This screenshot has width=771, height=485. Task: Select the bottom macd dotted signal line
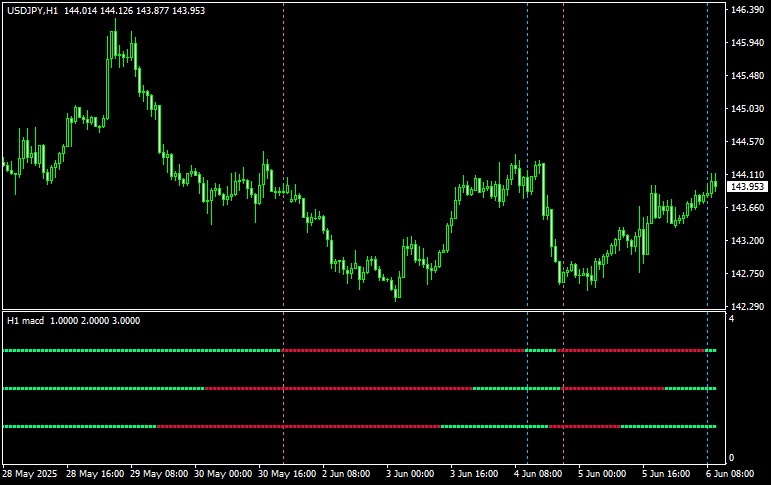360,426
